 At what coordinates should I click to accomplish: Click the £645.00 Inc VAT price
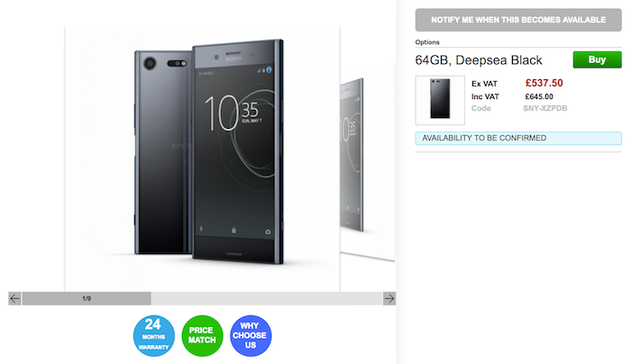(539, 96)
